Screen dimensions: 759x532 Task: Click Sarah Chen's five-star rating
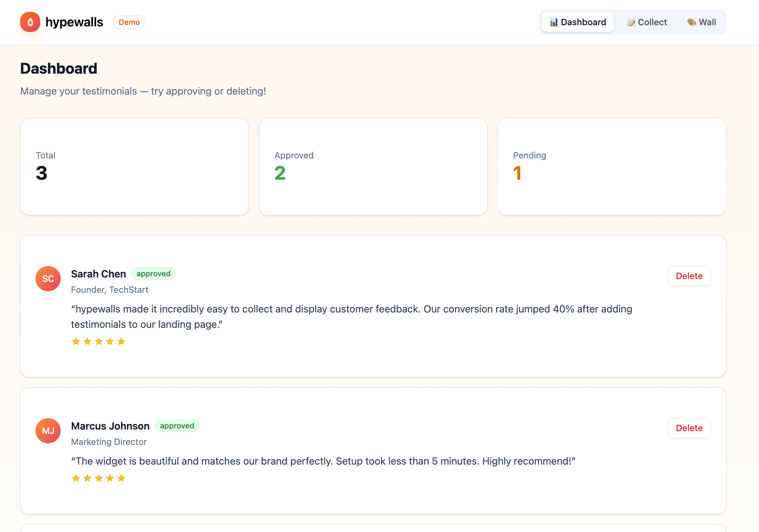pyautogui.click(x=99, y=342)
